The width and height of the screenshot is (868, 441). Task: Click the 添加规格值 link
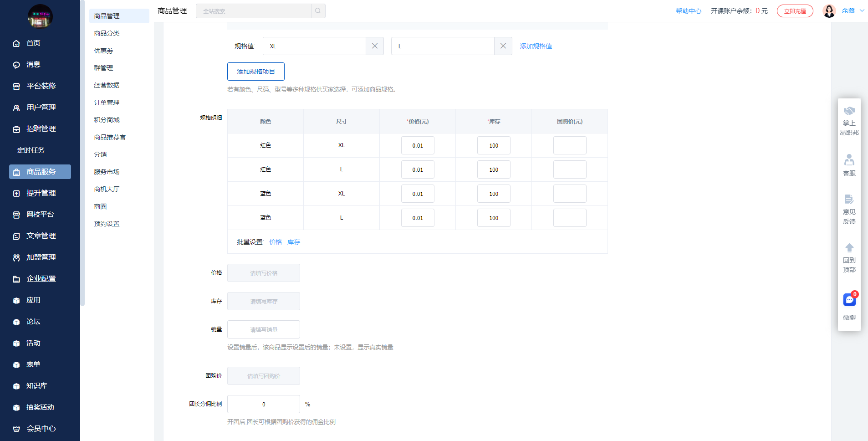(536, 46)
